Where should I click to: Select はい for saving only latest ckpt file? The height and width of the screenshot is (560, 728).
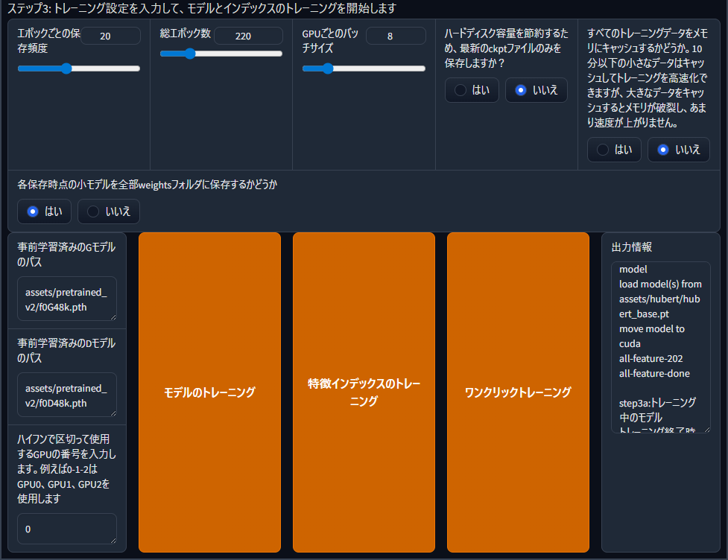(472, 90)
